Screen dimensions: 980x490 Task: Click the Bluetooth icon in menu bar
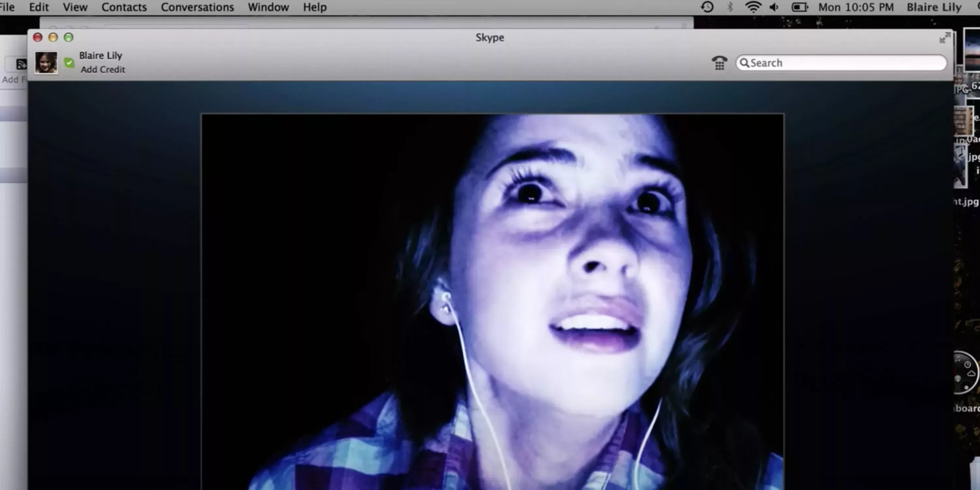(x=730, y=7)
